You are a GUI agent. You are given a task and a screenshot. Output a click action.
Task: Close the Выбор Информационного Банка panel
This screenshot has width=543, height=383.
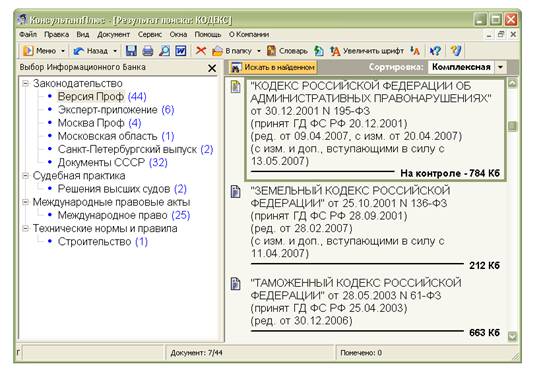tap(212, 68)
